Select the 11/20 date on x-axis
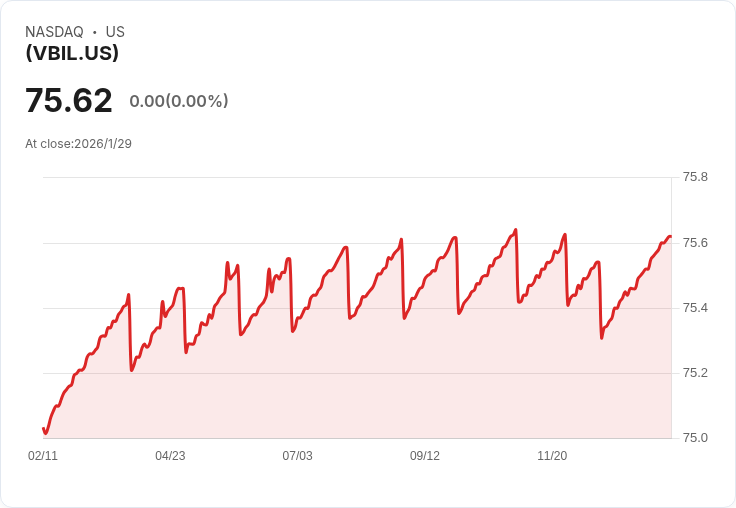Screen dimensions: 736x508 [x=552, y=456]
